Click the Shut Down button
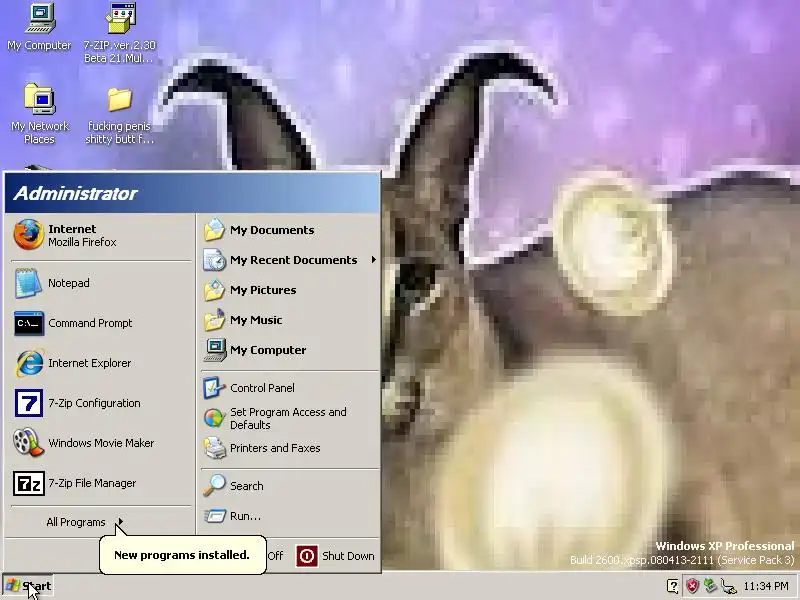Image resolution: width=800 pixels, height=600 pixels. (335, 556)
